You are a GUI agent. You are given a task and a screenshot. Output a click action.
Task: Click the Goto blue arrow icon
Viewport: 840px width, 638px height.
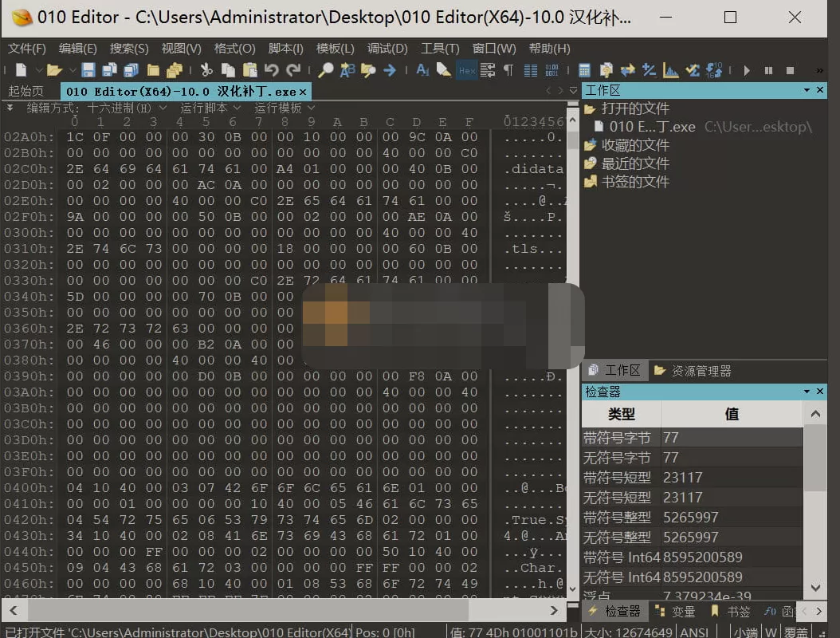[x=390, y=70]
